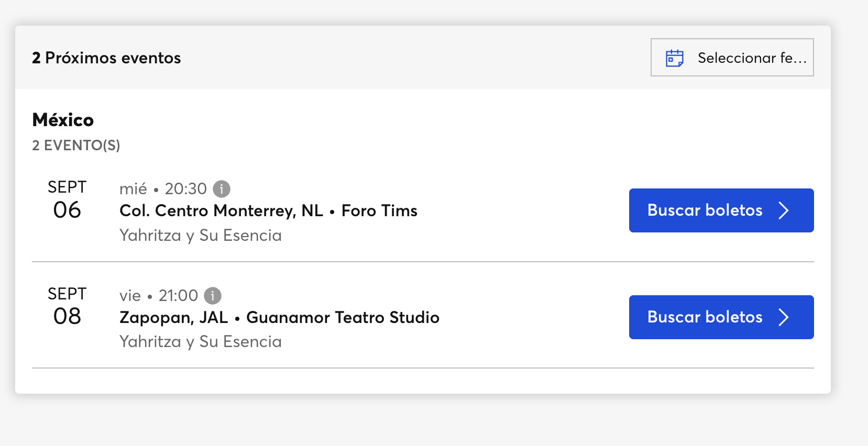Click the arrow chevron on Zapopan ticket button

click(x=784, y=317)
